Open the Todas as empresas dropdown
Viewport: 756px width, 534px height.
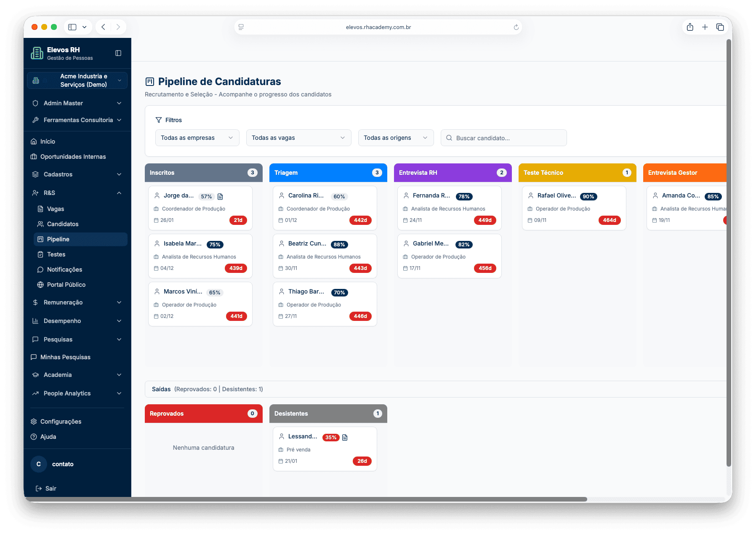pyautogui.click(x=197, y=138)
